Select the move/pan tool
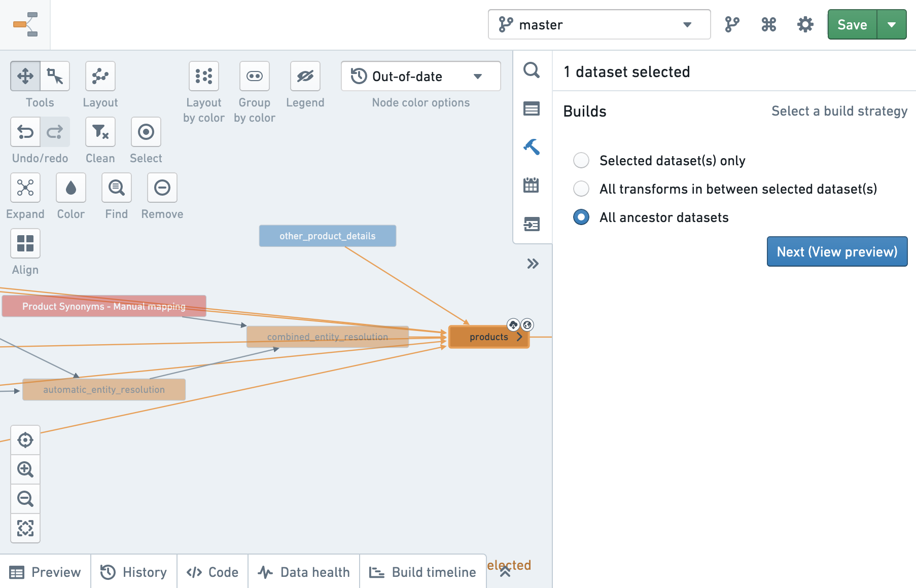The height and width of the screenshot is (588, 916). click(x=25, y=76)
